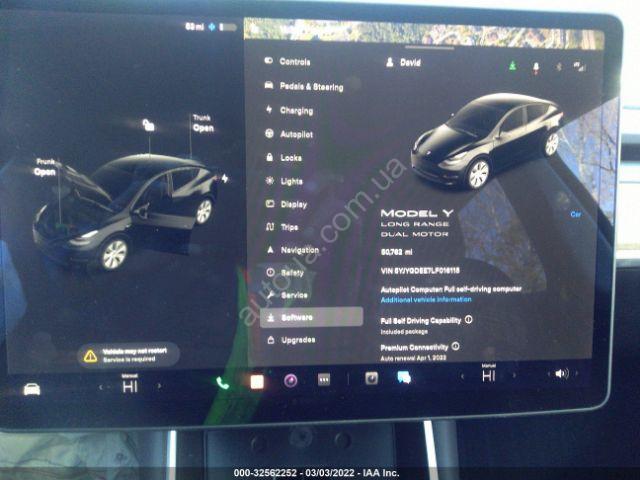Decrease driver temperature with left arrow
This screenshot has height=480, width=640.
(x=101, y=387)
